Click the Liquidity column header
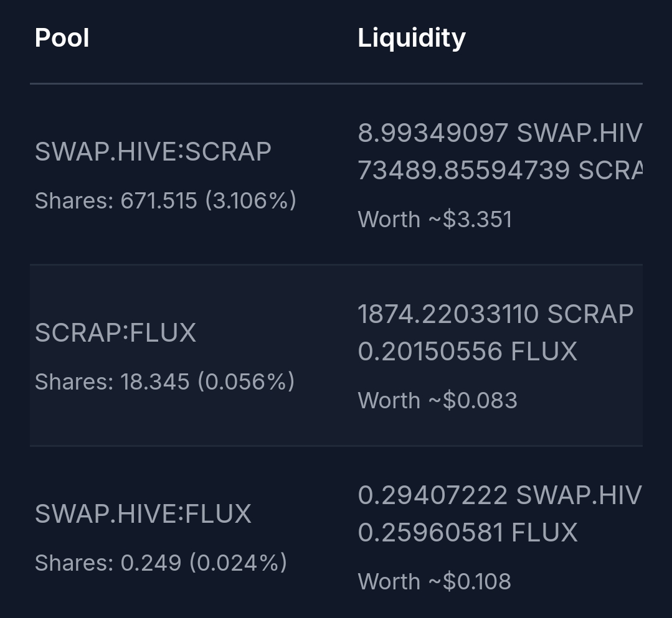 412,38
